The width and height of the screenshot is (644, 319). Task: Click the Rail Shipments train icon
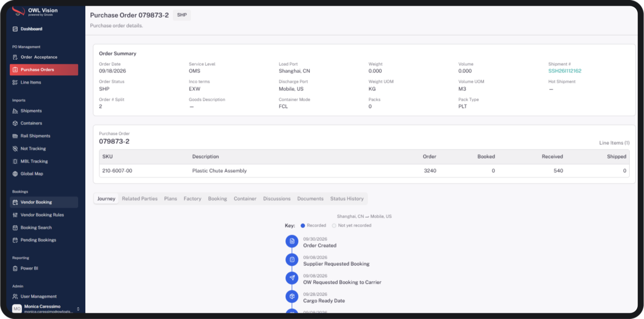pos(15,136)
